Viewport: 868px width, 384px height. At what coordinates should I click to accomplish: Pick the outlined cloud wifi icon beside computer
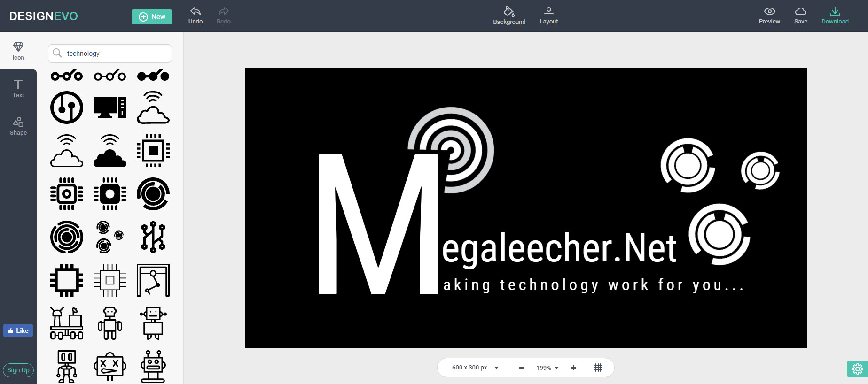pos(153,108)
